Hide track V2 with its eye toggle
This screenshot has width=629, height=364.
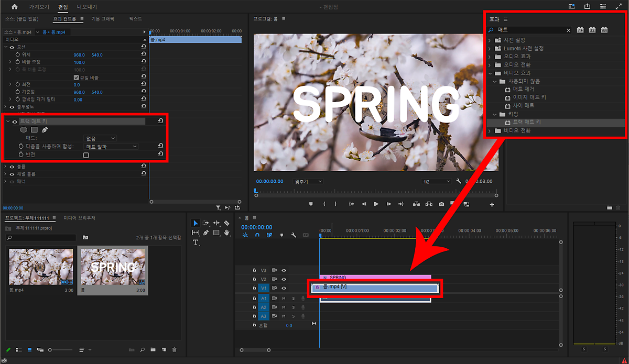tap(284, 279)
